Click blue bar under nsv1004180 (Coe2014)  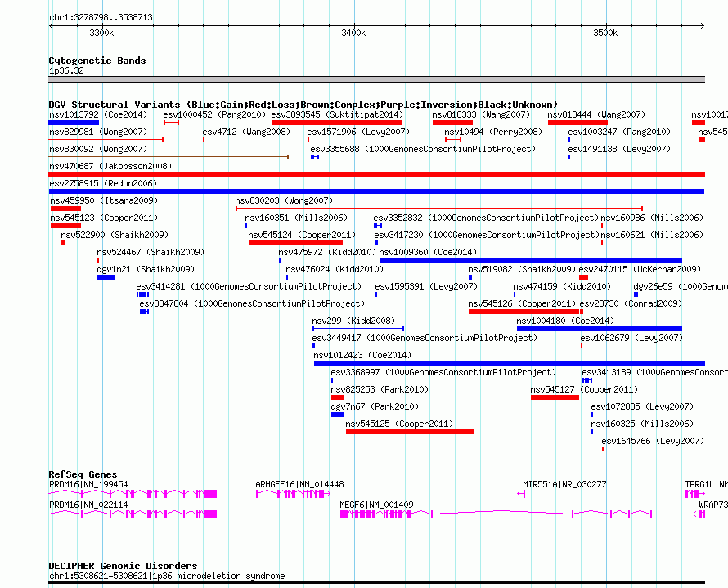(600, 329)
